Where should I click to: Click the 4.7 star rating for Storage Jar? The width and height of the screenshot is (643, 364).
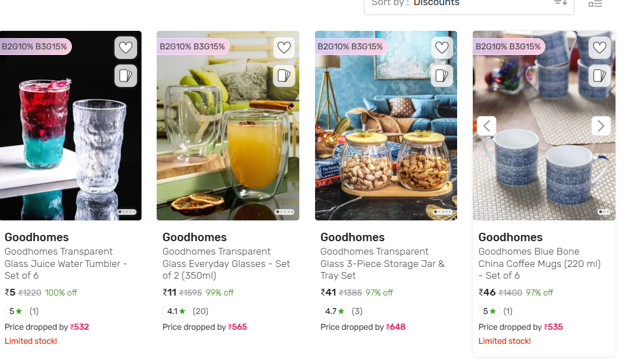(334, 311)
